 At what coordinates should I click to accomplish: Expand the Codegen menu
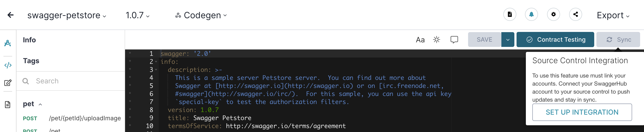[x=201, y=15]
